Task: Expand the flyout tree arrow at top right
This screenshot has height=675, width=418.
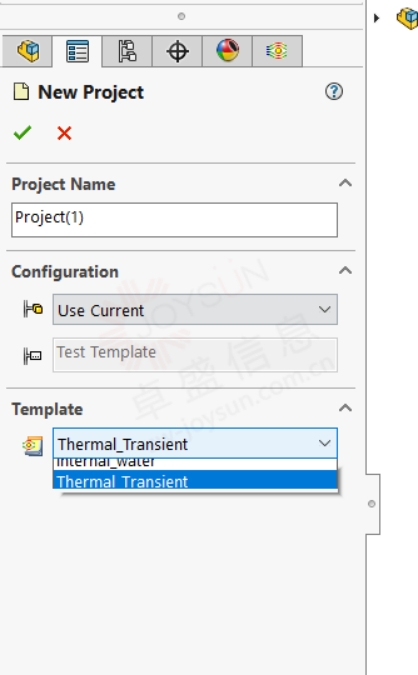Action: [x=377, y=18]
